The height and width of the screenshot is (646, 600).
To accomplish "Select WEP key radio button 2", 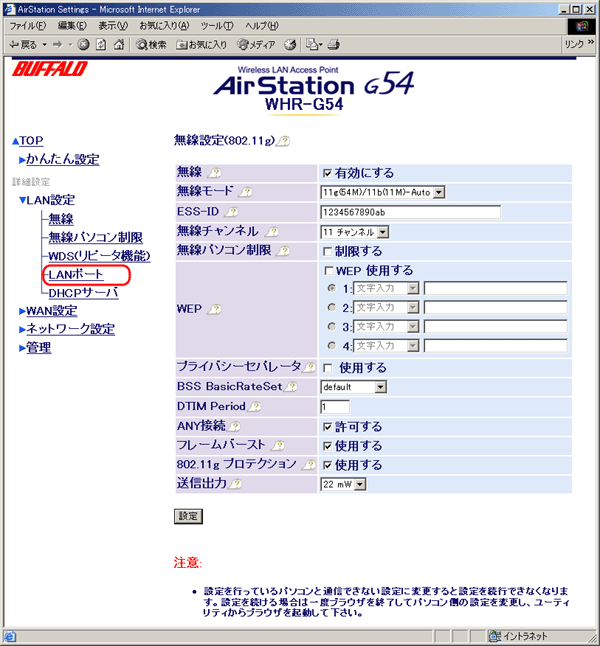I will click(332, 307).
